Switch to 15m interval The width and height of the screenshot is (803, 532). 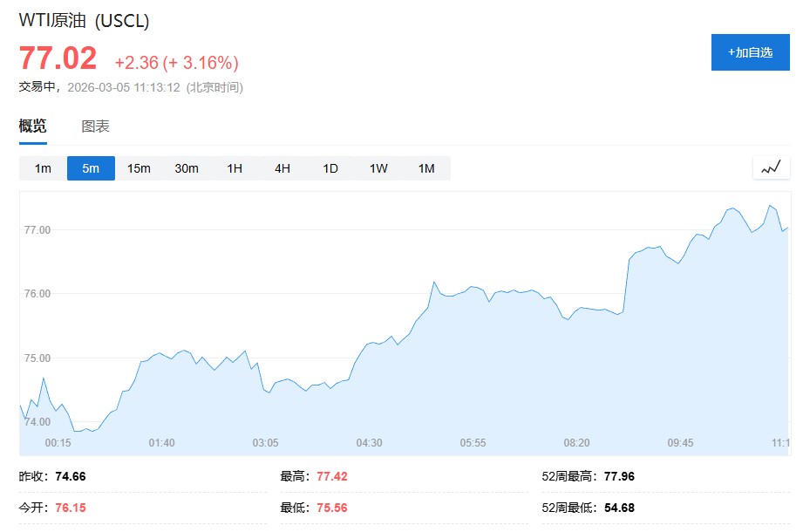click(x=139, y=168)
